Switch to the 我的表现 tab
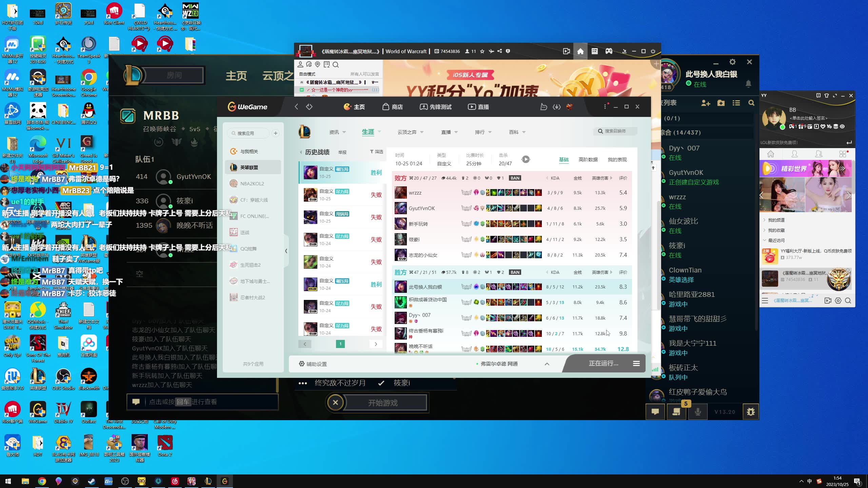The width and height of the screenshot is (868, 488). click(617, 160)
